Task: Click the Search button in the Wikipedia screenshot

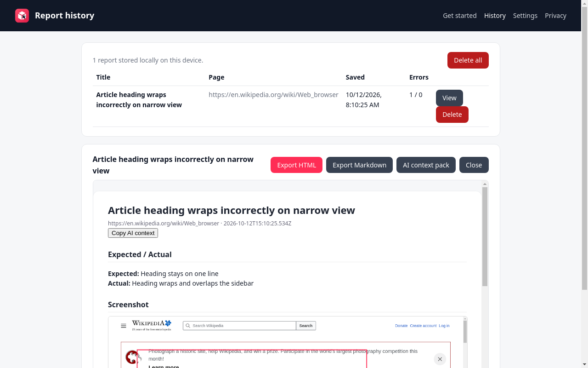Action: pos(306,326)
